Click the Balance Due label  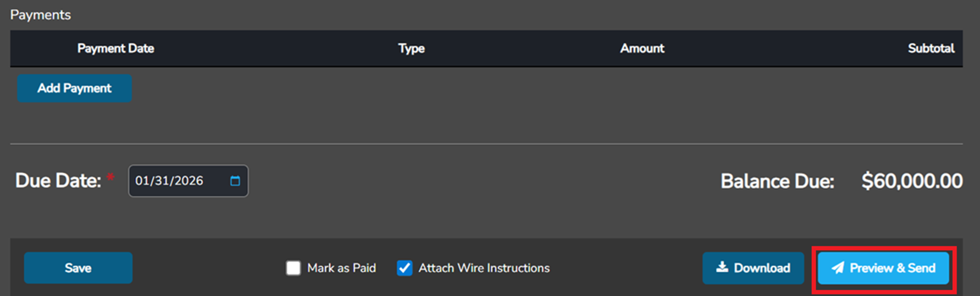click(x=777, y=181)
